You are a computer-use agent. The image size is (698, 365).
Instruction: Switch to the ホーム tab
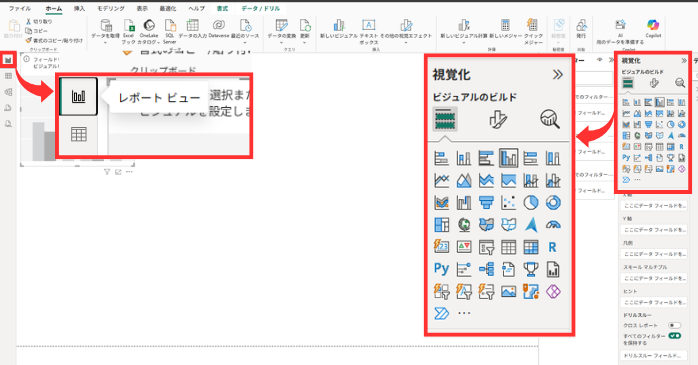pyautogui.click(x=54, y=8)
